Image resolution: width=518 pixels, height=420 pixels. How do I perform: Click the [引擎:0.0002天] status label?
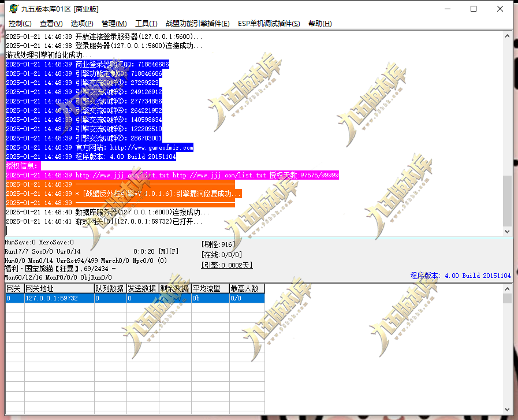[x=226, y=265]
